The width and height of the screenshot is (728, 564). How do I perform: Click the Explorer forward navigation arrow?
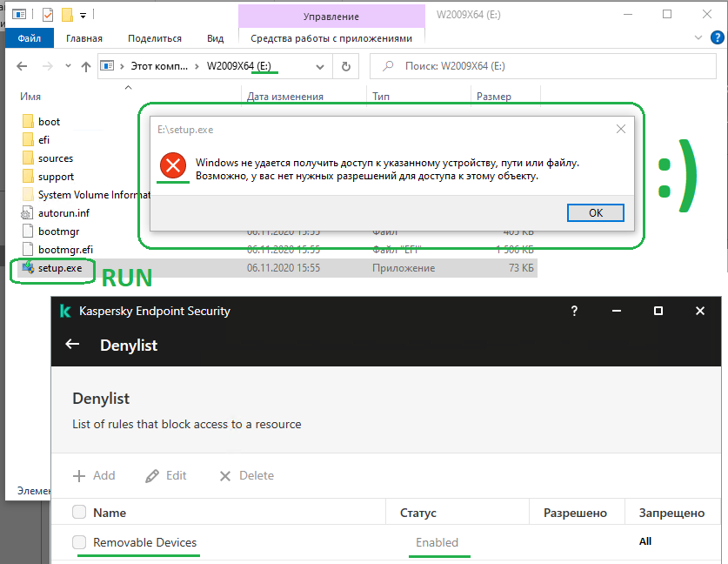click(x=47, y=66)
